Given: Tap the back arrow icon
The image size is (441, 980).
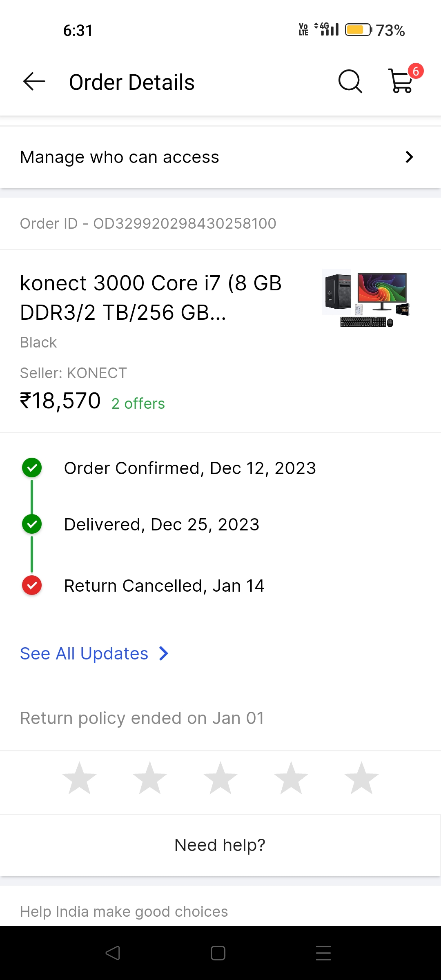Looking at the screenshot, I should [34, 82].
